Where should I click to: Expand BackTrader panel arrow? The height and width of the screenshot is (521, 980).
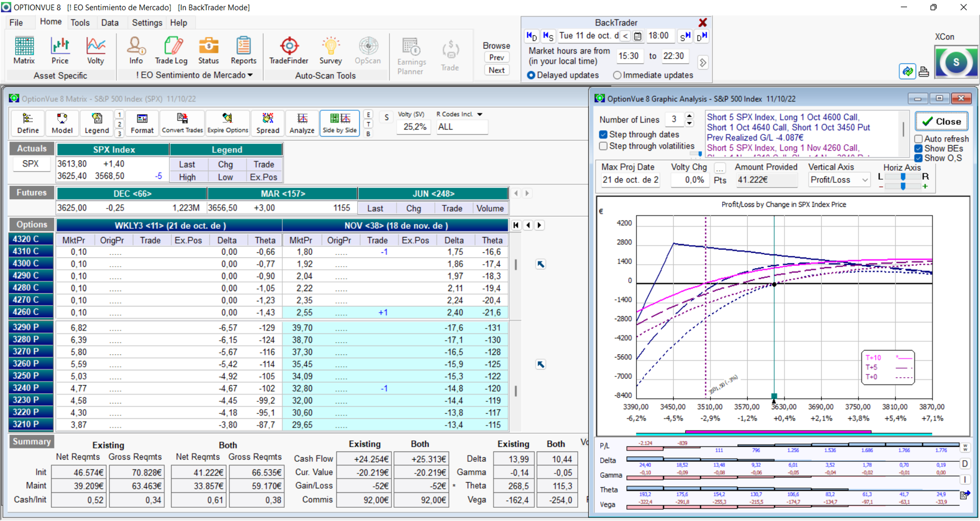(703, 63)
